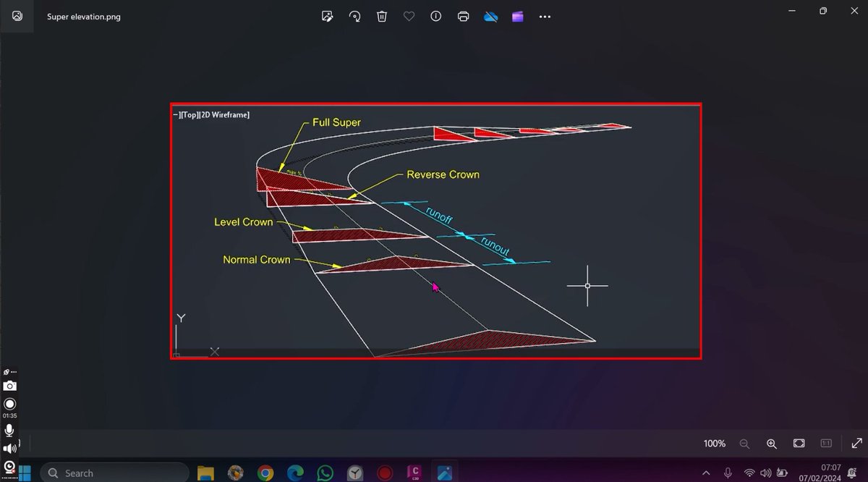Return to the Photos gallery view
Image resolution: width=868 pixels, height=482 pixels.
click(16, 16)
